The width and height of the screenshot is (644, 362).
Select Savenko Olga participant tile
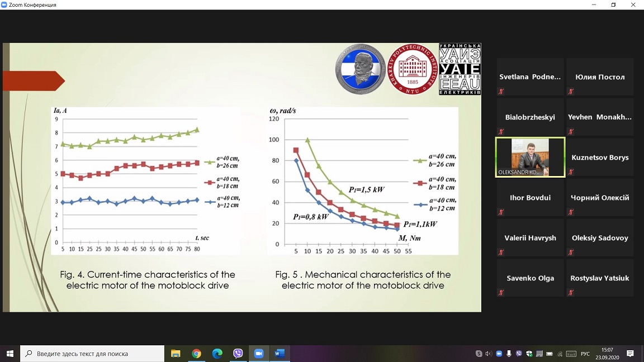pyautogui.click(x=530, y=278)
